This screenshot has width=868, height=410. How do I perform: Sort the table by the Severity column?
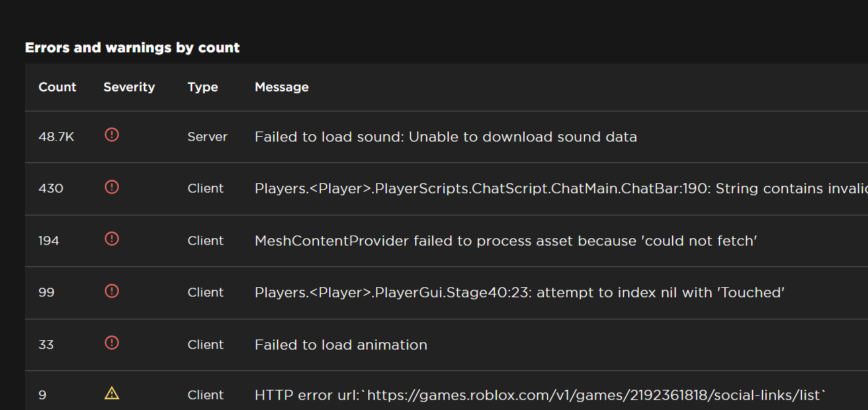pyautogui.click(x=129, y=87)
